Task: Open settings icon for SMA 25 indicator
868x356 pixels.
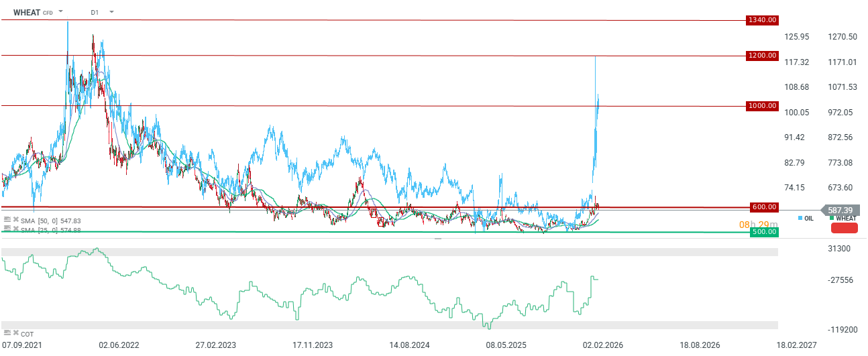Action: [x=7, y=229]
